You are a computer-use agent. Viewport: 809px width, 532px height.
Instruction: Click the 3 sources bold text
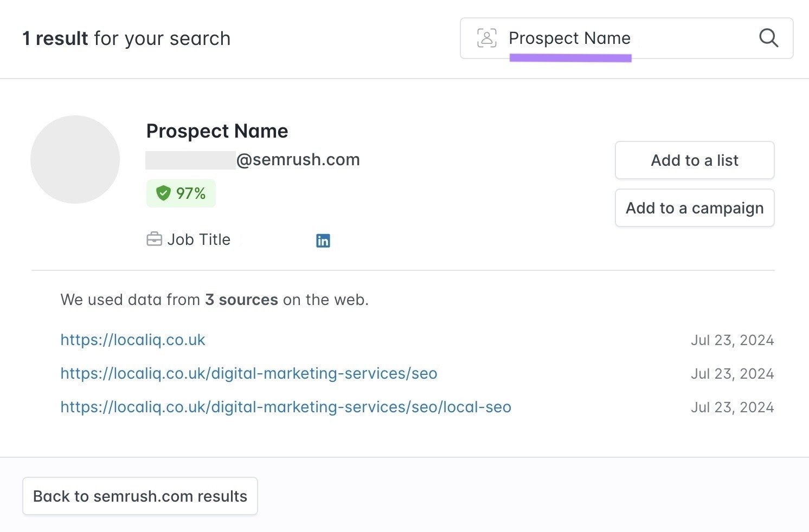tap(242, 300)
